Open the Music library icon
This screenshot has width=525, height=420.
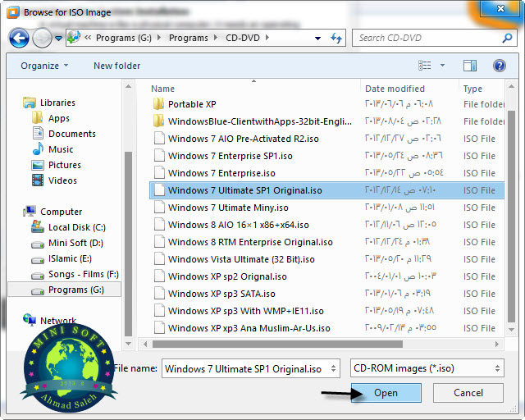(x=38, y=148)
